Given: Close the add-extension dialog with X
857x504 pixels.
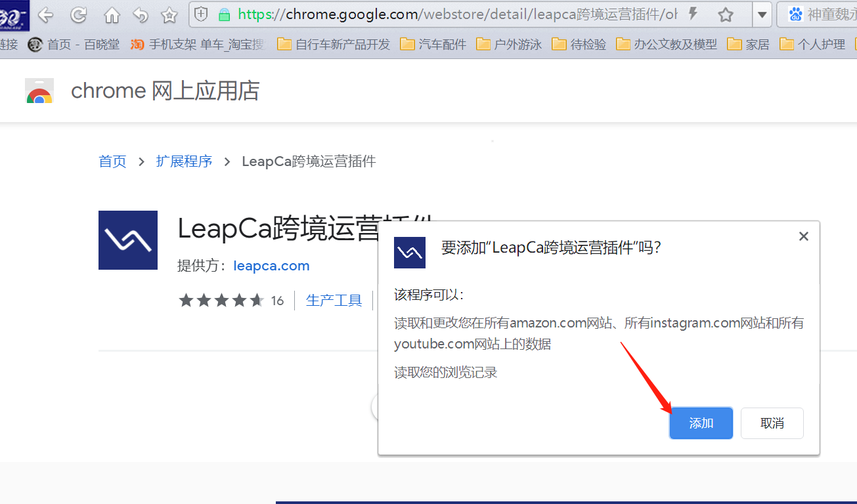Looking at the screenshot, I should tap(804, 236).
